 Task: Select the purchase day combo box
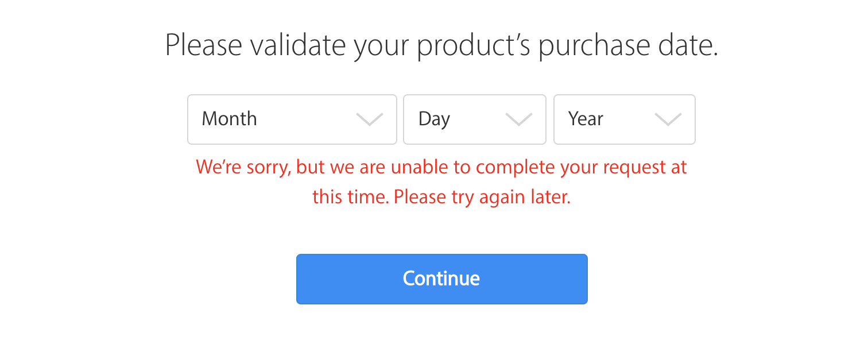coord(474,119)
